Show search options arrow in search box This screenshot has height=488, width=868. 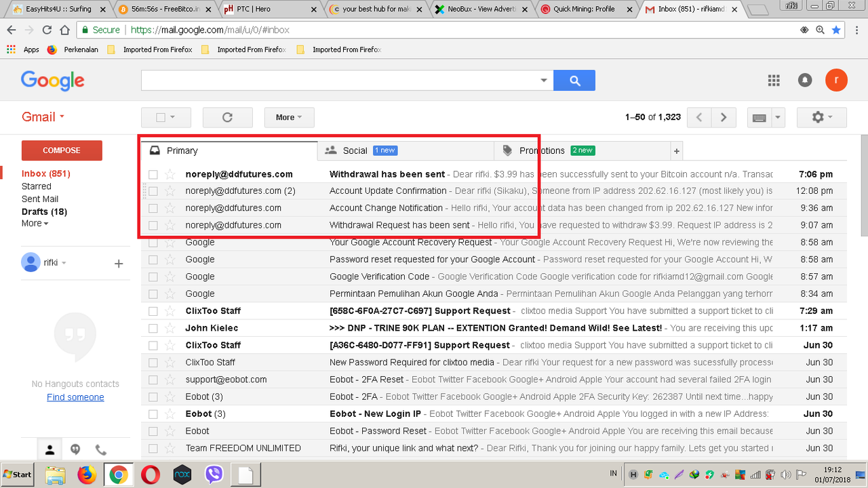coord(544,81)
